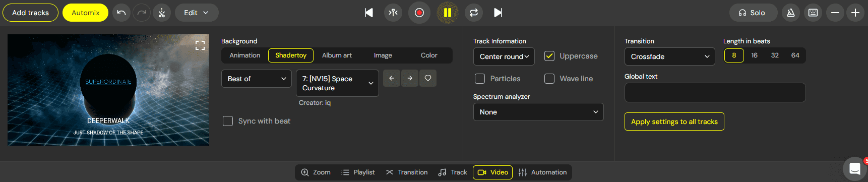Open the Center round track information dropdown
868x182 pixels.
coord(504,56)
